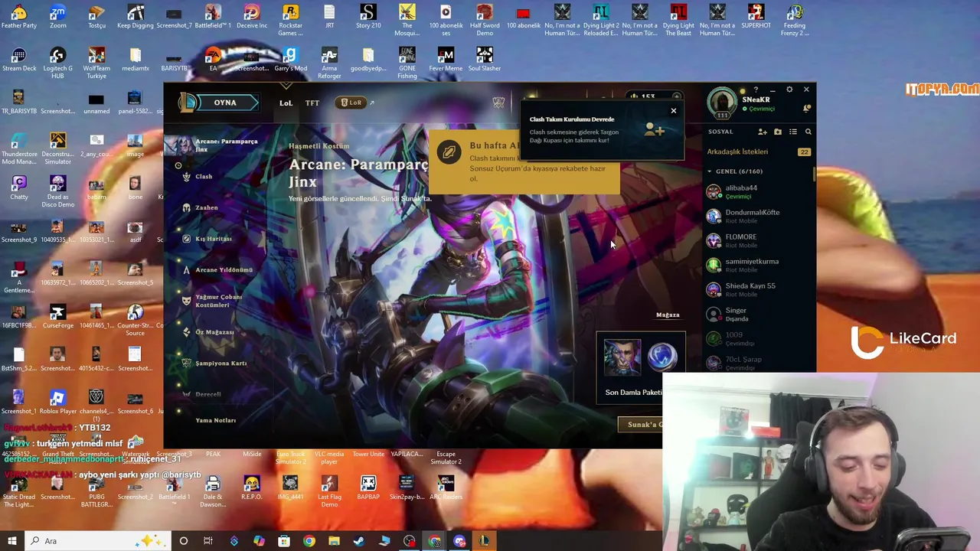Screen dimensions: 980x551
Task: Open SUPERHOT desktop shortcut
Action: [x=756, y=18]
